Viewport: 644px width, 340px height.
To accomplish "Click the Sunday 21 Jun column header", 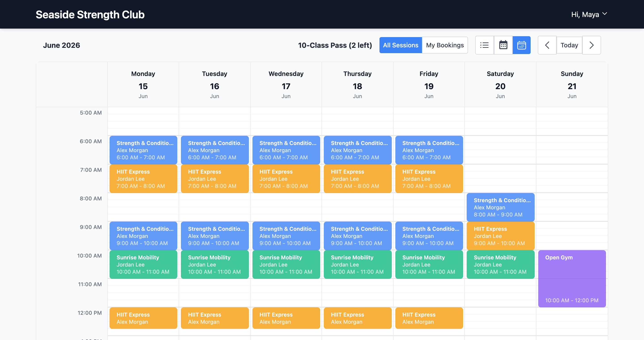I will (x=572, y=85).
